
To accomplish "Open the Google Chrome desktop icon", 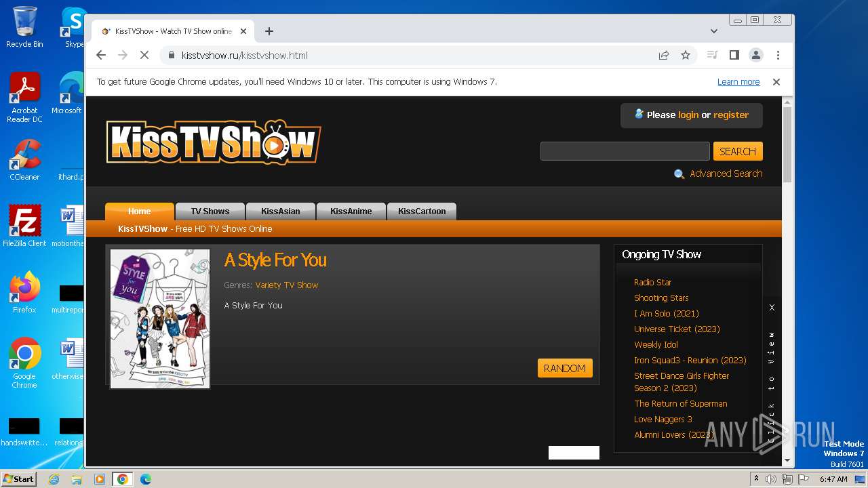I will [x=24, y=363].
